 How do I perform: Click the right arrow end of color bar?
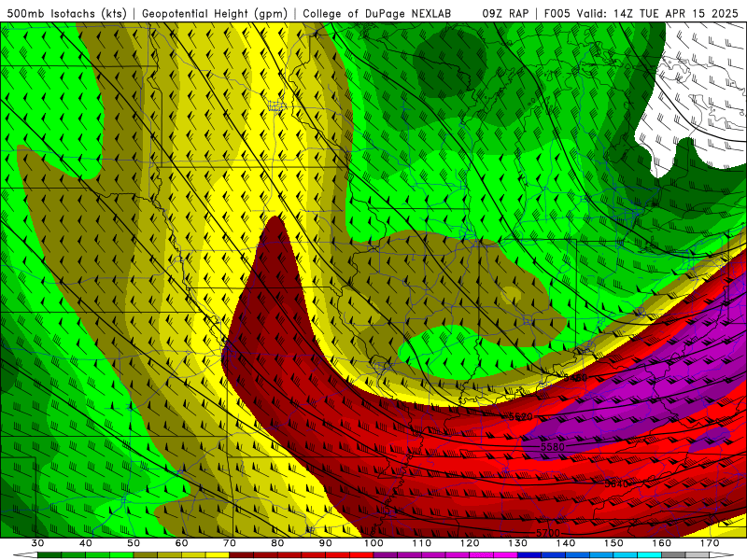click(722, 555)
